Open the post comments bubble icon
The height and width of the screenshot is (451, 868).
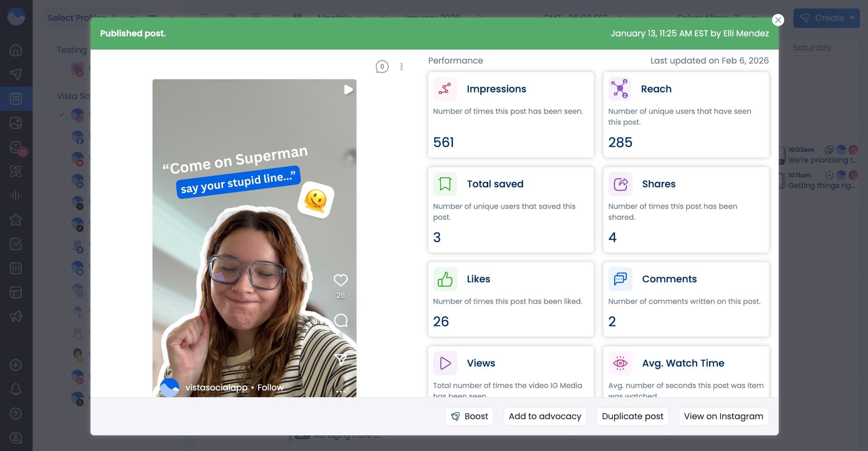click(x=382, y=67)
